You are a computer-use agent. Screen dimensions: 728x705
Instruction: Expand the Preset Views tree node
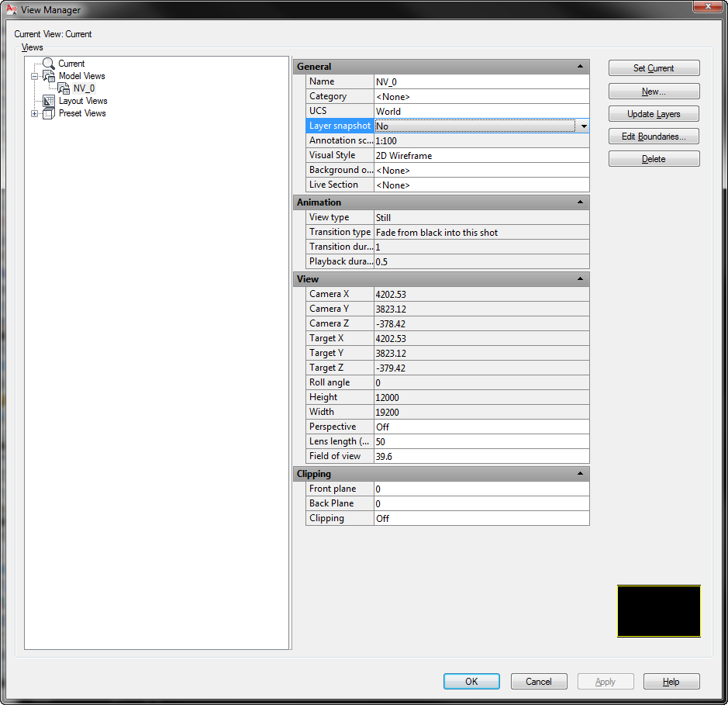[34, 113]
